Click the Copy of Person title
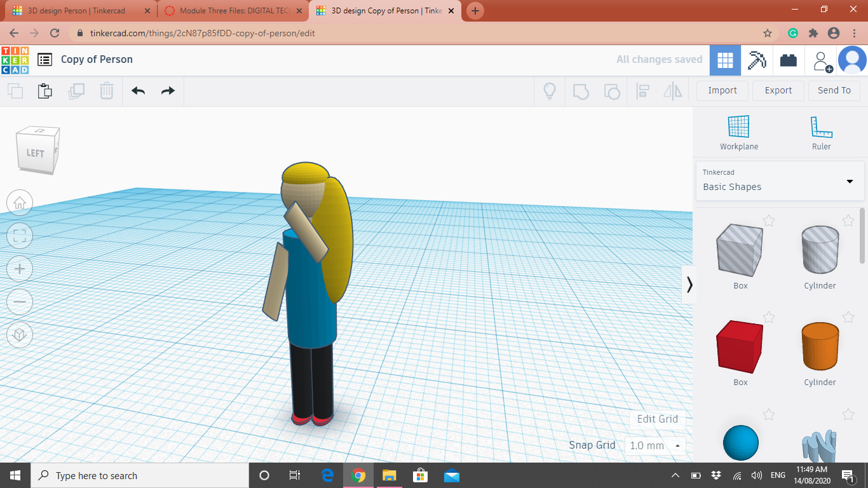 point(97,59)
